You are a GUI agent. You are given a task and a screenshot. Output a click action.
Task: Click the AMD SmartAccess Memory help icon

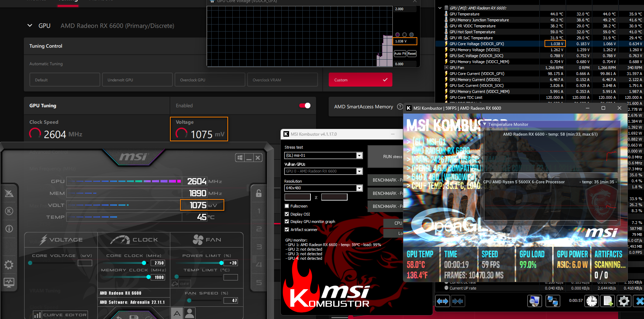pyautogui.click(x=400, y=107)
